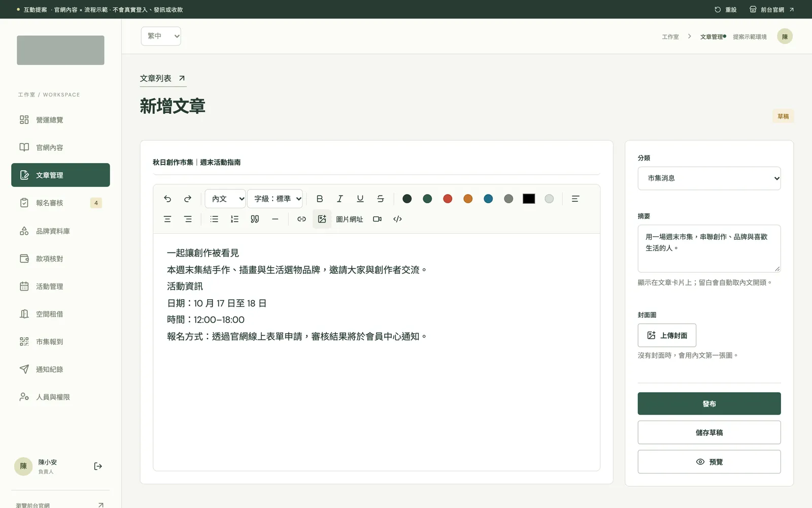Open 營運總覽 in the sidebar
This screenshot has width=812, height=508.
(60, 120)
